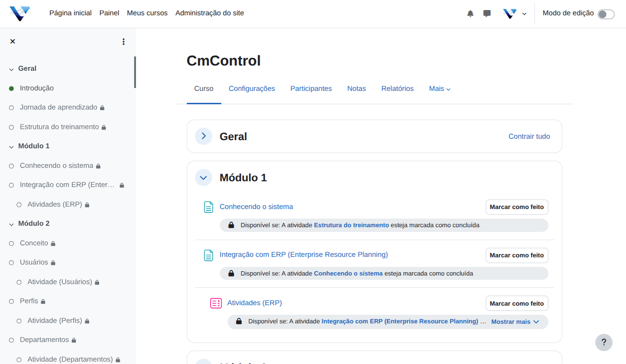Close the course index sidebar
The height and width of the screenshot is (364, 626).
(x=12, y=42)
